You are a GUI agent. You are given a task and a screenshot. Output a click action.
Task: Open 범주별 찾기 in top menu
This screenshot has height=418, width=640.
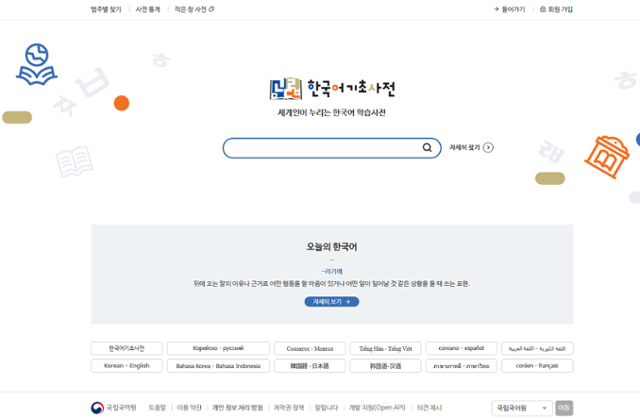[106, 9]
